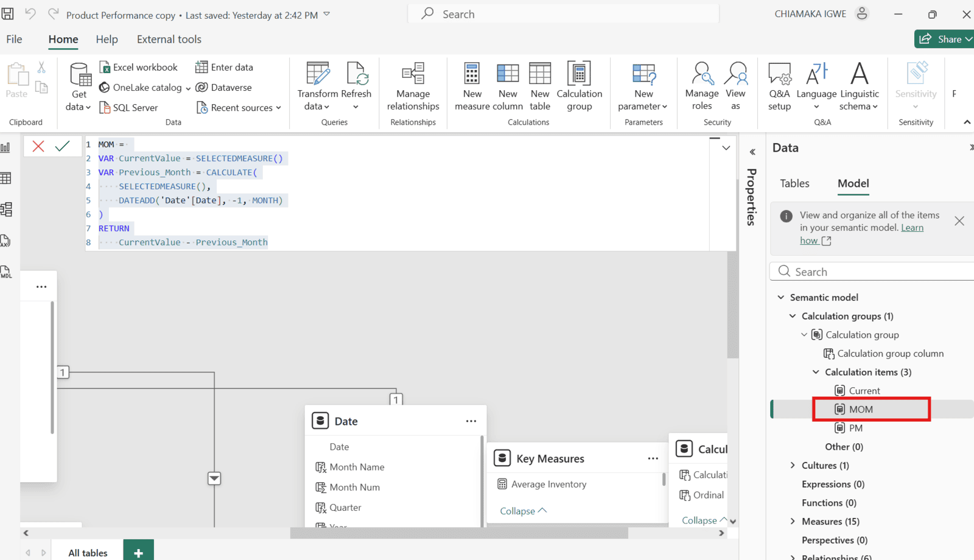
Task: Expand the Measures (15) node
Action: click(793, 521)
